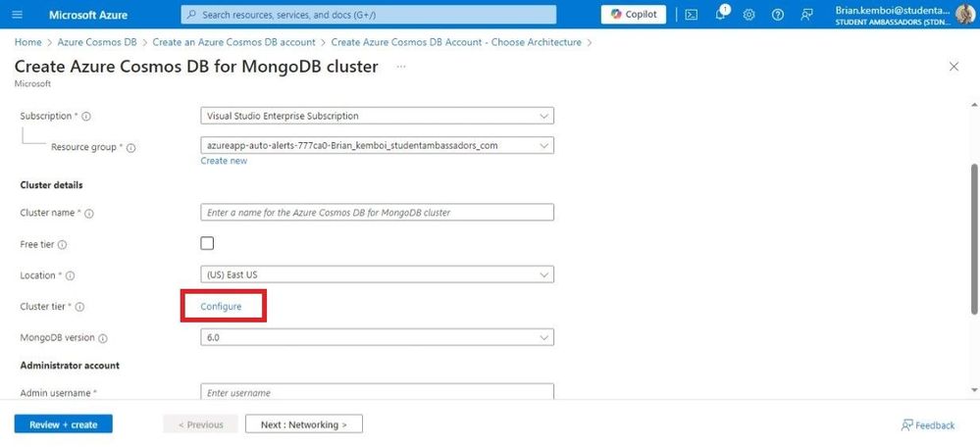This screenshot has height=447, width=980.
Task: Show info tooltip for Cluster name
Action: click(88, 214)
